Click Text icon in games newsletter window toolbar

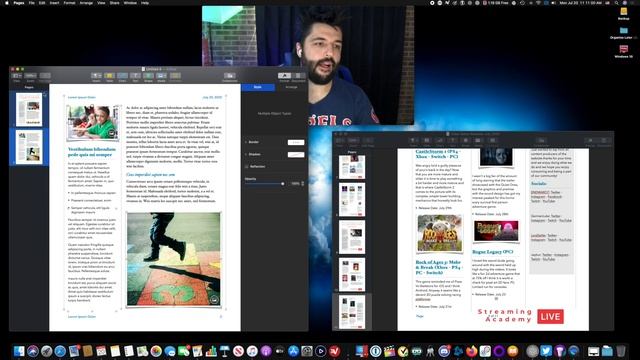click(x=452, y=140)
